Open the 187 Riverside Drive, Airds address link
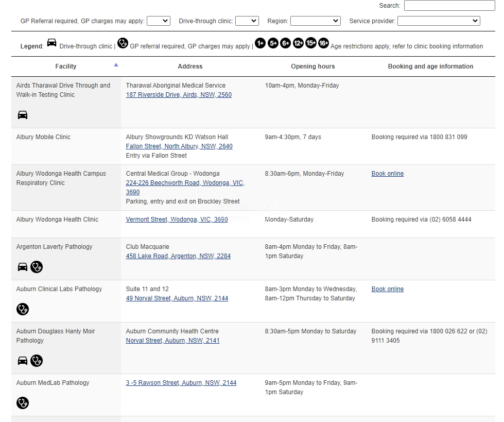The image size is (504, 422). [179, 95]
